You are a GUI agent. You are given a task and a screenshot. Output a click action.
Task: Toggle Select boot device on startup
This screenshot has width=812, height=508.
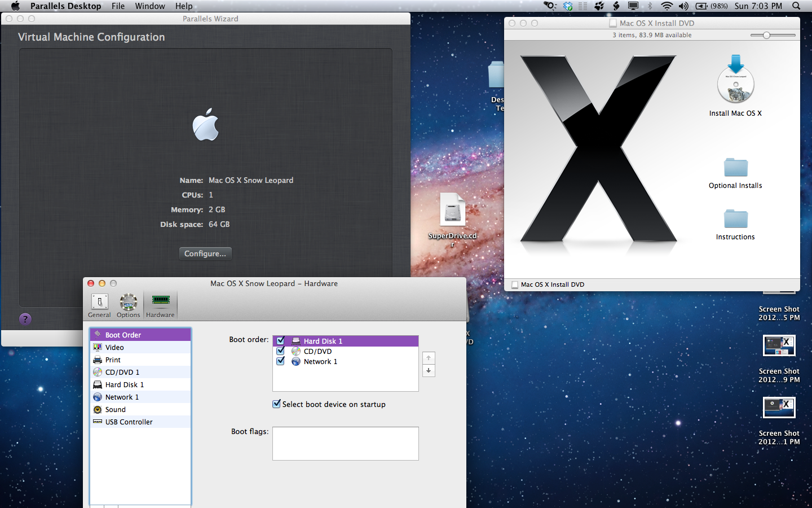(276, 404)
